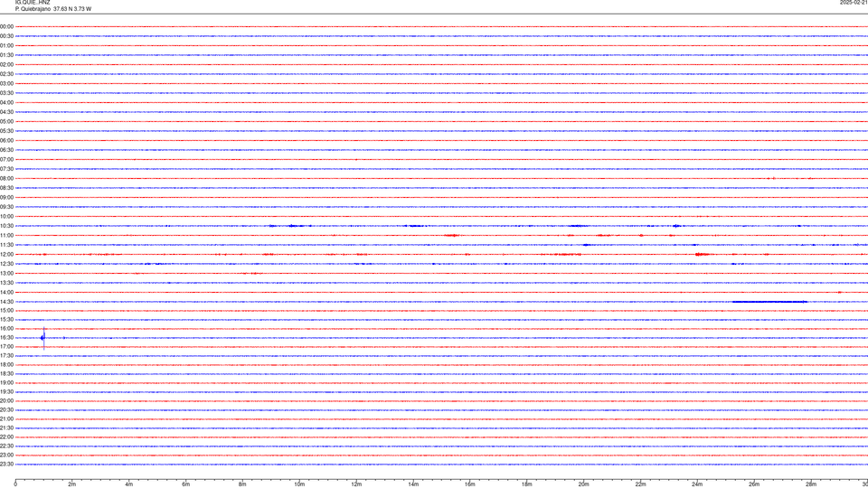Select the 05:30 time label
The image size is (868, 488).
[x=6, y=131]
